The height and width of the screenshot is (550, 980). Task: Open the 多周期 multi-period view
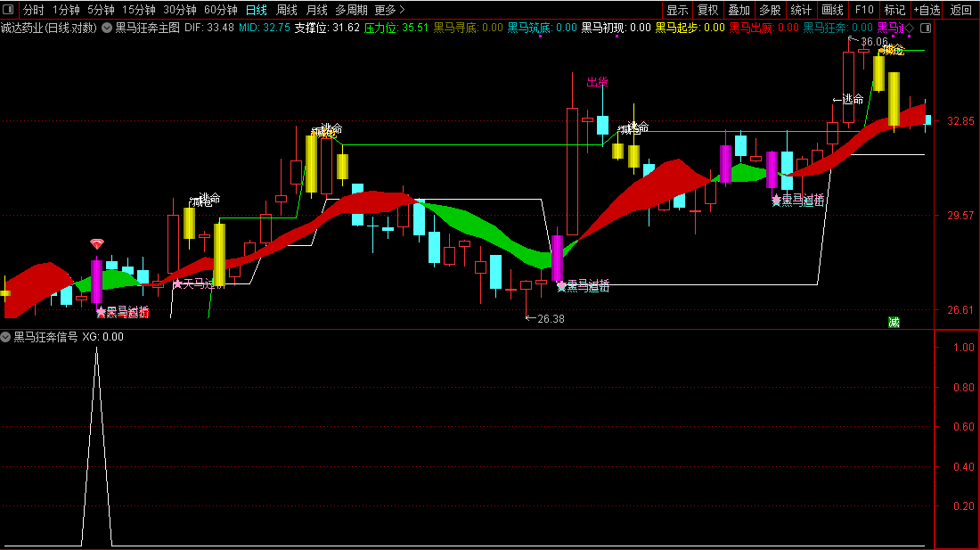tap(351, 10)
